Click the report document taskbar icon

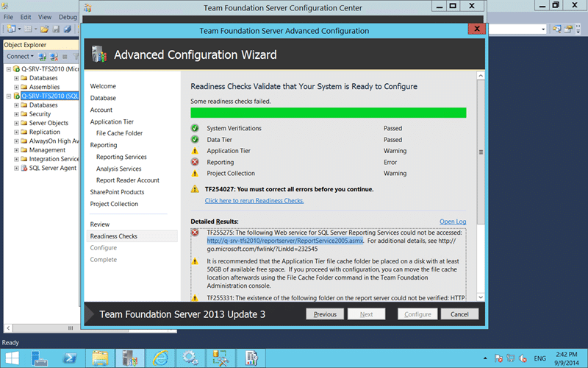pyautogui.click(x=251, y=358)
